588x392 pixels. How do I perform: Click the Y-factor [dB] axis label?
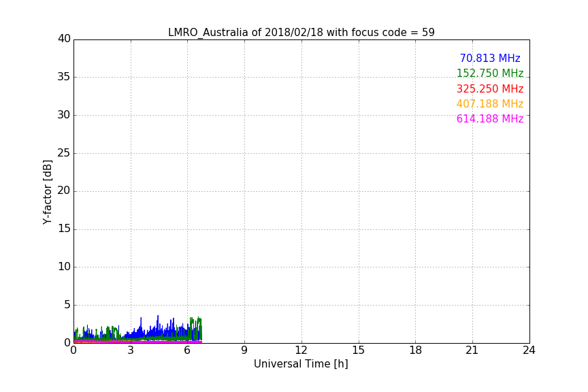coord(47,192)
